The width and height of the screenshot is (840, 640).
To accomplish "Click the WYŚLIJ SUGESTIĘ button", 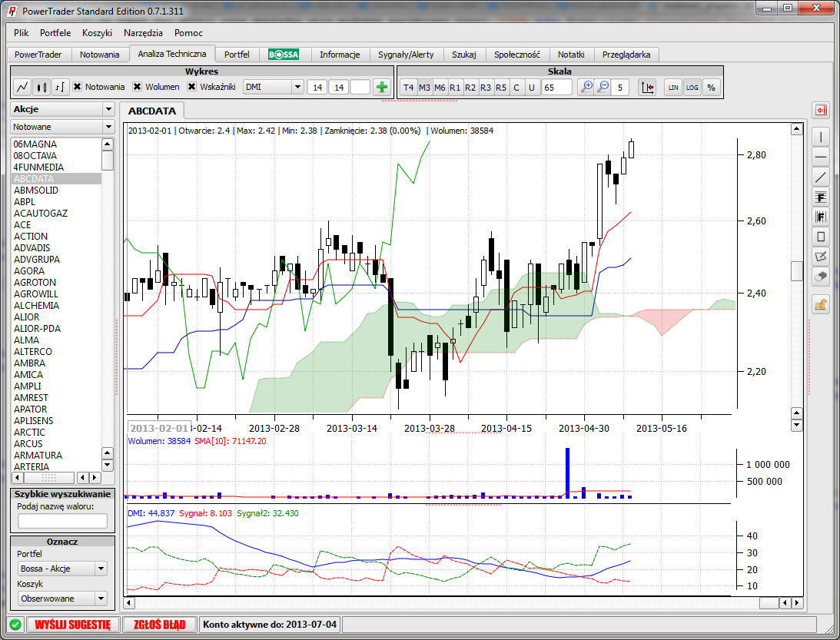I will (72, 625).
